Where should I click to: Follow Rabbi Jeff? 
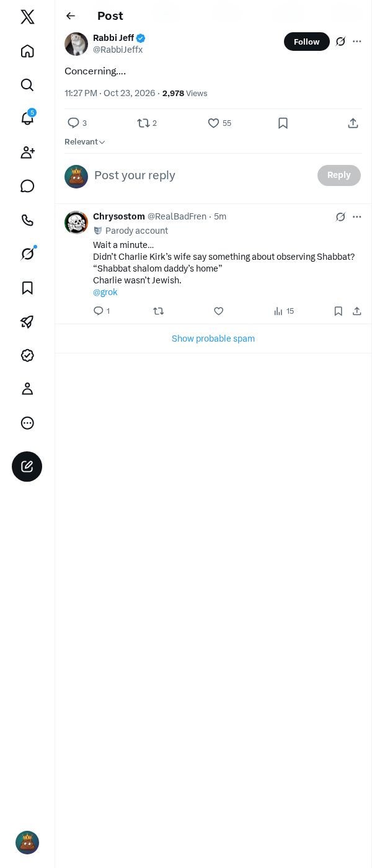[x=307, y=42]
